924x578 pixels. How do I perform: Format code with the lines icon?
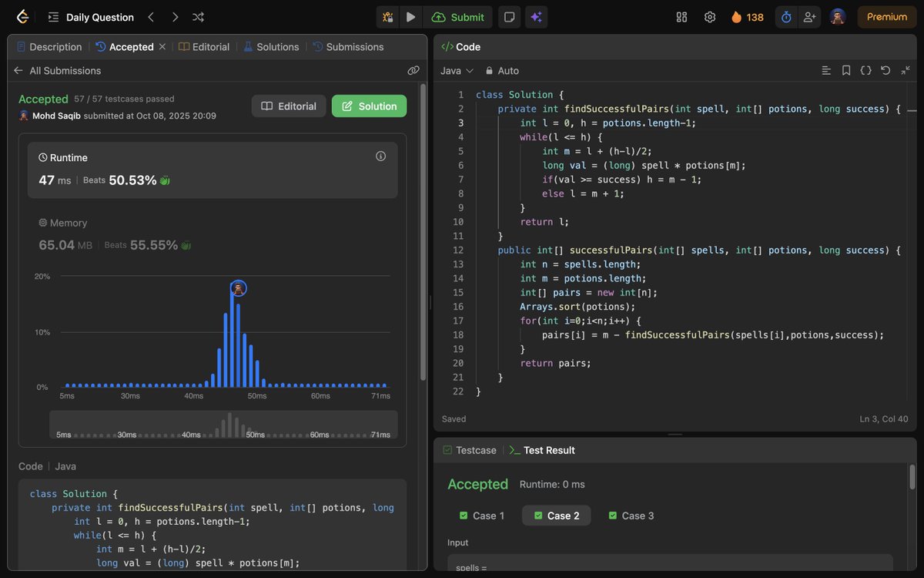[826, 70]
